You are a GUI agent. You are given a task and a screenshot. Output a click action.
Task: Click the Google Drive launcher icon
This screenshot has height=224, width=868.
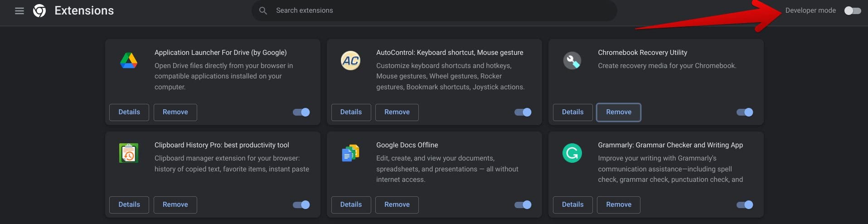[x=129, y=61]
